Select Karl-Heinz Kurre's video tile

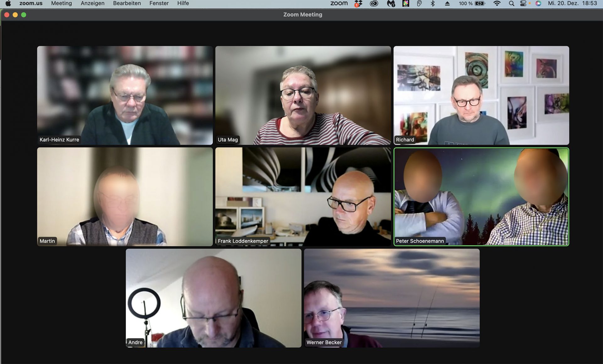(x=125, y=95)
